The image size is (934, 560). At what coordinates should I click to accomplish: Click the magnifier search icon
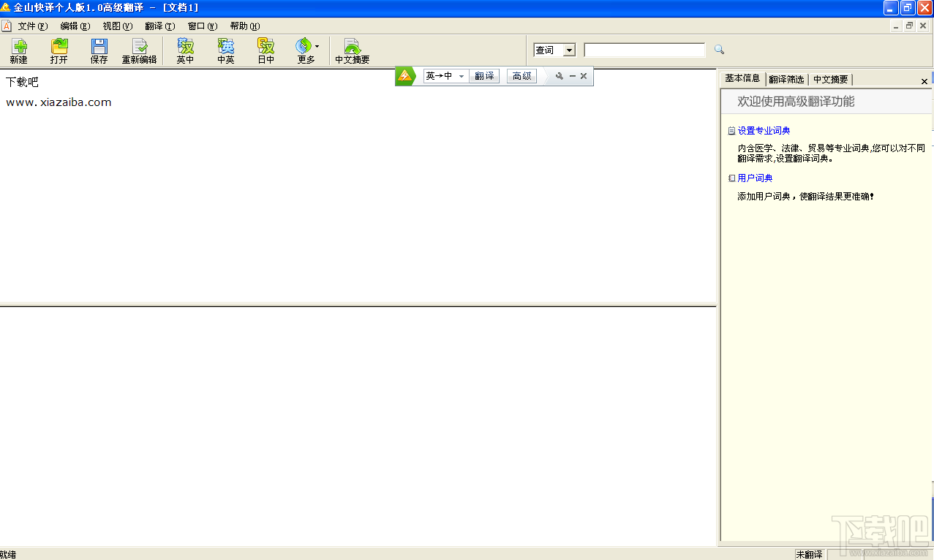point(719,50)
